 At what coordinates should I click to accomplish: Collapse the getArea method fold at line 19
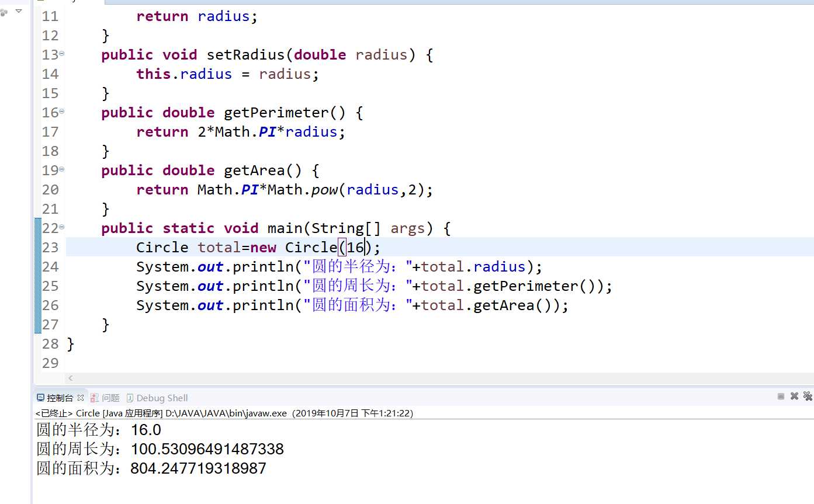click(x=62, y=169)
